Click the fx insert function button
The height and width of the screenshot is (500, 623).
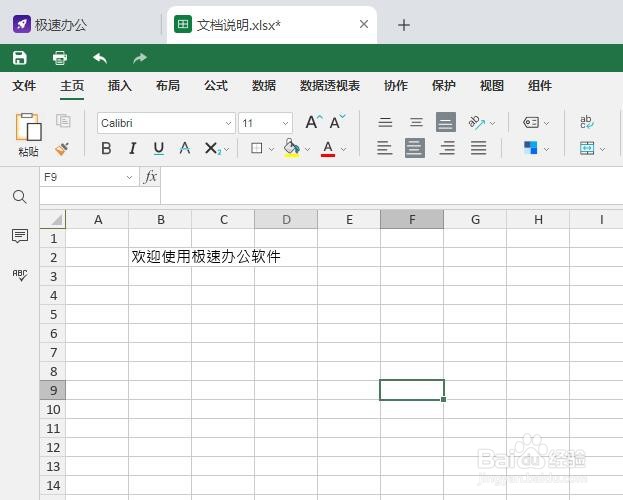[x=150, y=176]
